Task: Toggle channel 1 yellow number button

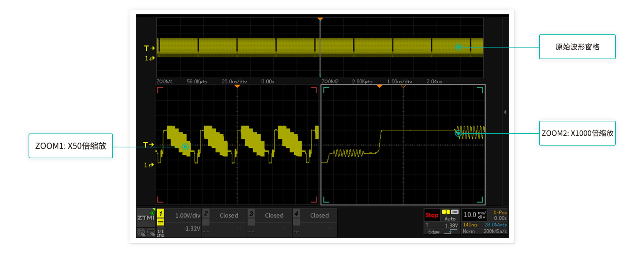Action: (x=161, y=213)
